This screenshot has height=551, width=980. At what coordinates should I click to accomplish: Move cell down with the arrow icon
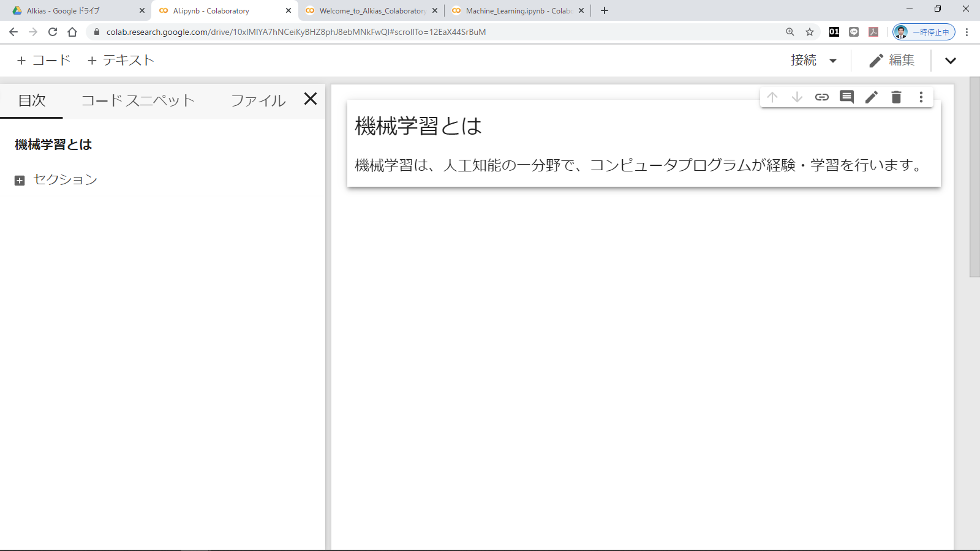click(797, 97)
